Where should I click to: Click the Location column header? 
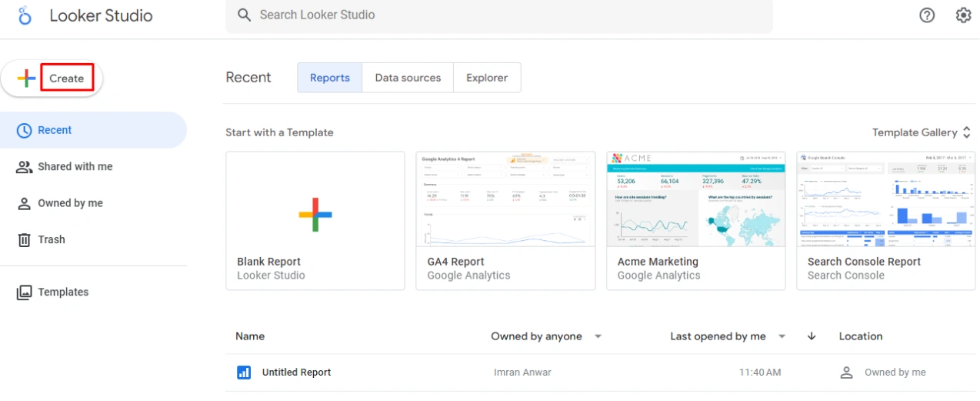861,336
